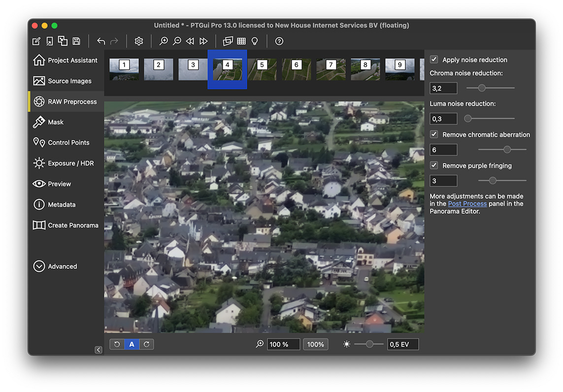Expand the Advanced section
Viewport: 563px width, 392px height.
[x=55, y=266]
